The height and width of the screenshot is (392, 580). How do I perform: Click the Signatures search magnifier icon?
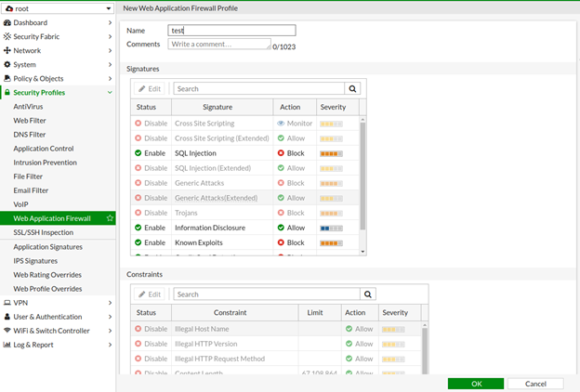[352, 89]
